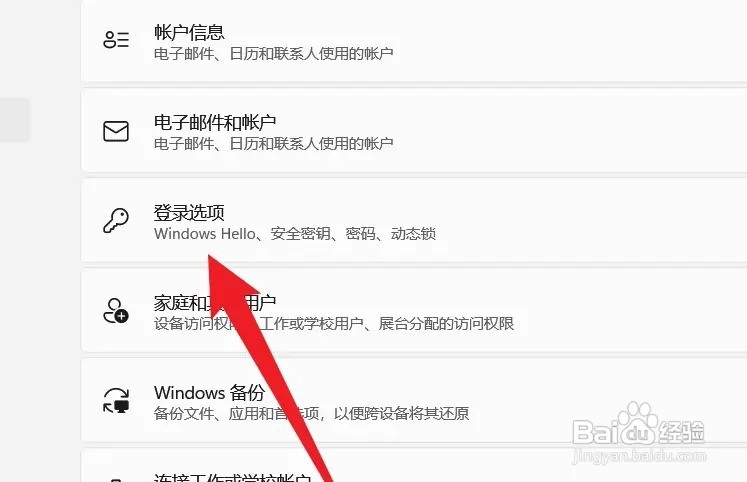Screen dimensions: 747x482
Task: Click the 备份文件、应用和首选项 description text
Action: coord(312,413)
